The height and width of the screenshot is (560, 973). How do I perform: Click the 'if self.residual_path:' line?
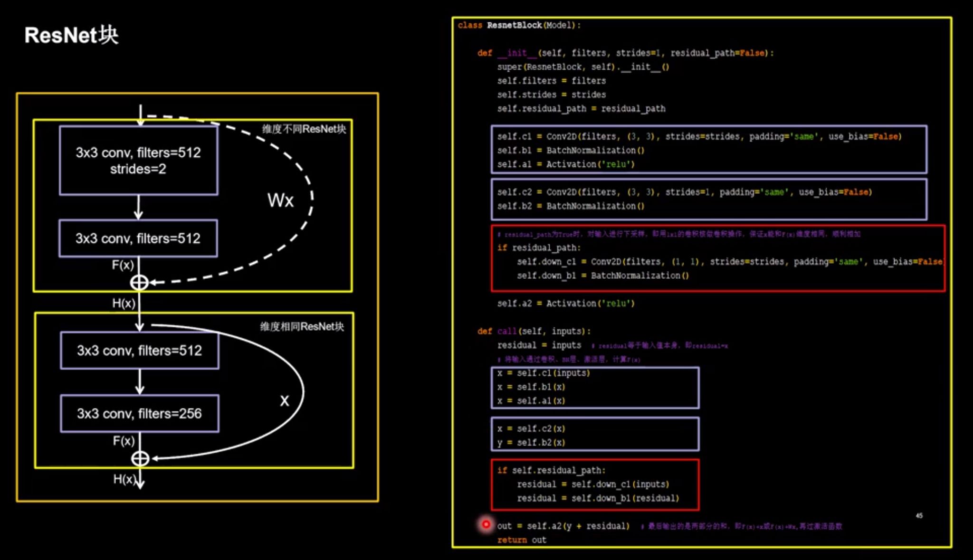tap(551, 470)
